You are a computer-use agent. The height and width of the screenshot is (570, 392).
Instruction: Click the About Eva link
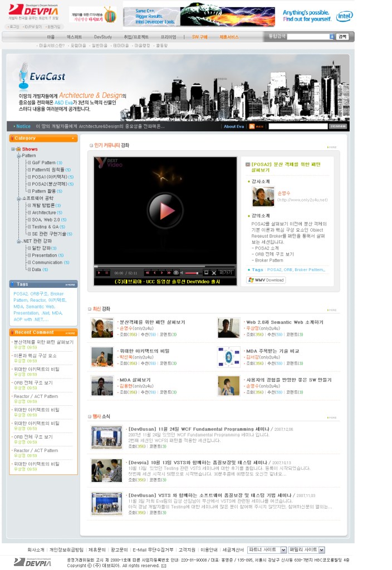(x=233, y=126)
